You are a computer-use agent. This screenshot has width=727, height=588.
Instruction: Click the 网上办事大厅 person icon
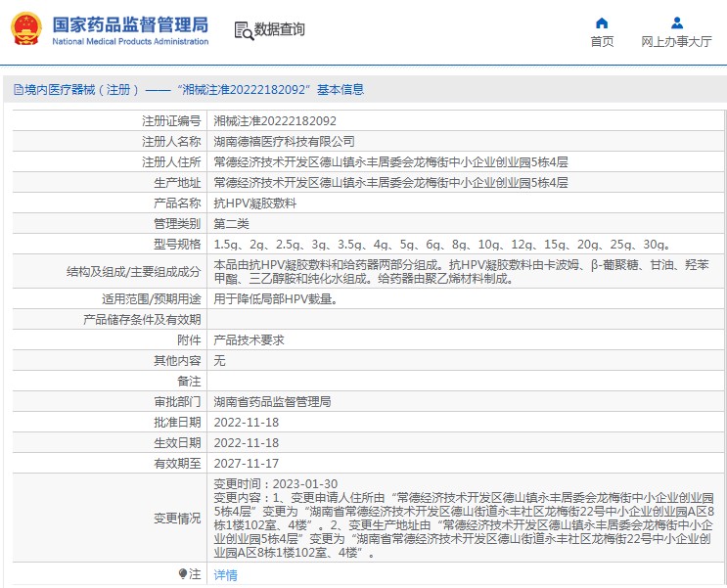[676, 23]
